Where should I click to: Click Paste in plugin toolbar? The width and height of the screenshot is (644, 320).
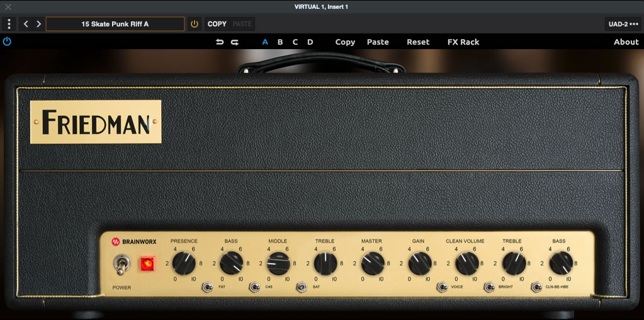[378, 42]
